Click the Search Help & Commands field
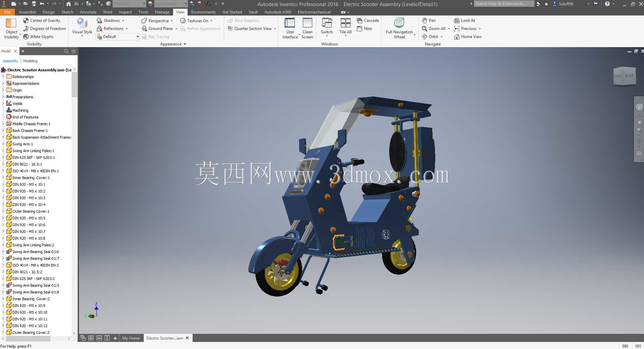This screenshot has width=644, height=349. coord(504,4)
